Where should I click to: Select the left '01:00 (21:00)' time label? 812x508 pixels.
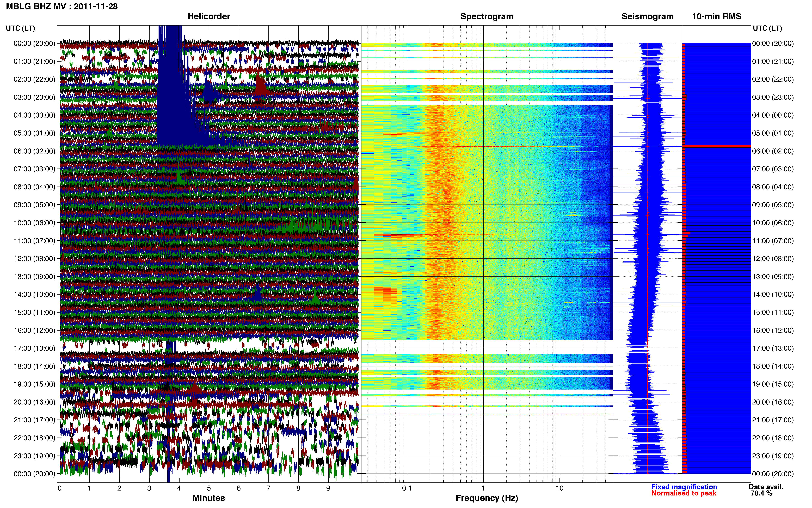click(x=34, y=62)
